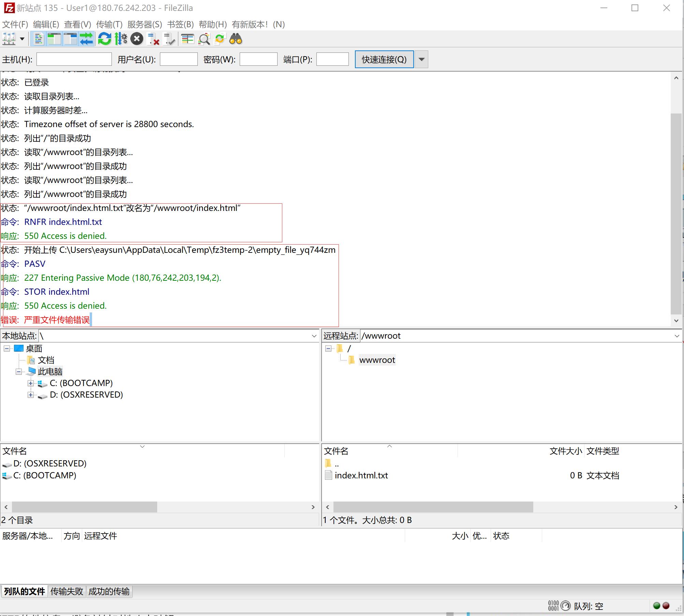Reconnect to last server icon
The width and height of the screenshot is (684, 616).
point(169,39)
